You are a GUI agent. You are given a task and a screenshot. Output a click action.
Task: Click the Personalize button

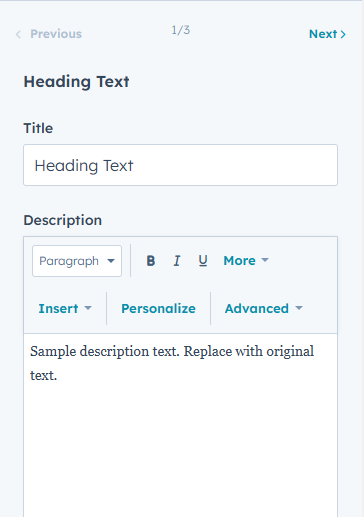pos(158,309)
